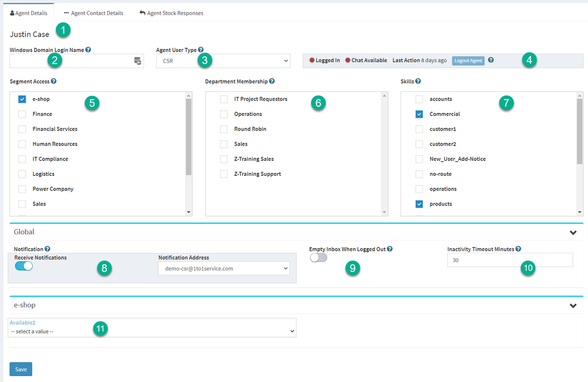
Task: Open help for Segment Access
Action: pos(54,81)
